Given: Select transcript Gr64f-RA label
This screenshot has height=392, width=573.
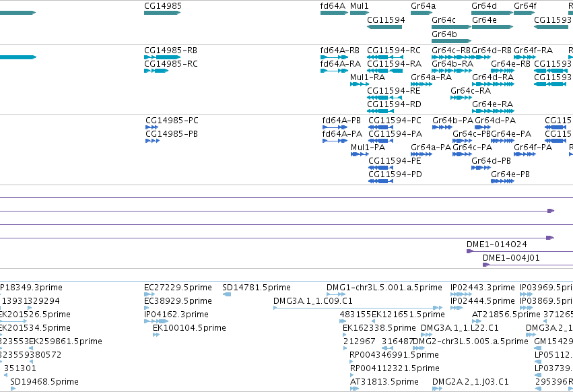Looking at the screenshot, I should [533, 51].
